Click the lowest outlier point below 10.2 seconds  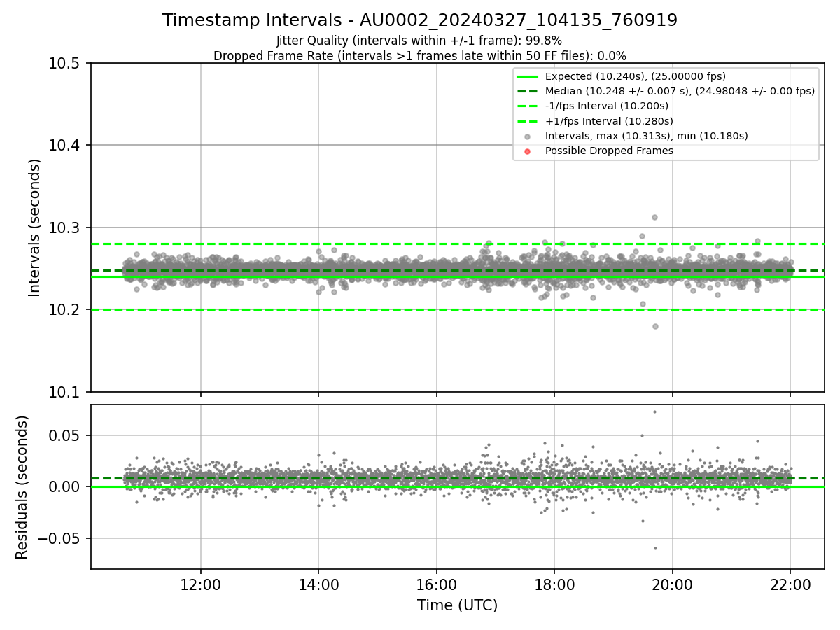[655, 326]
